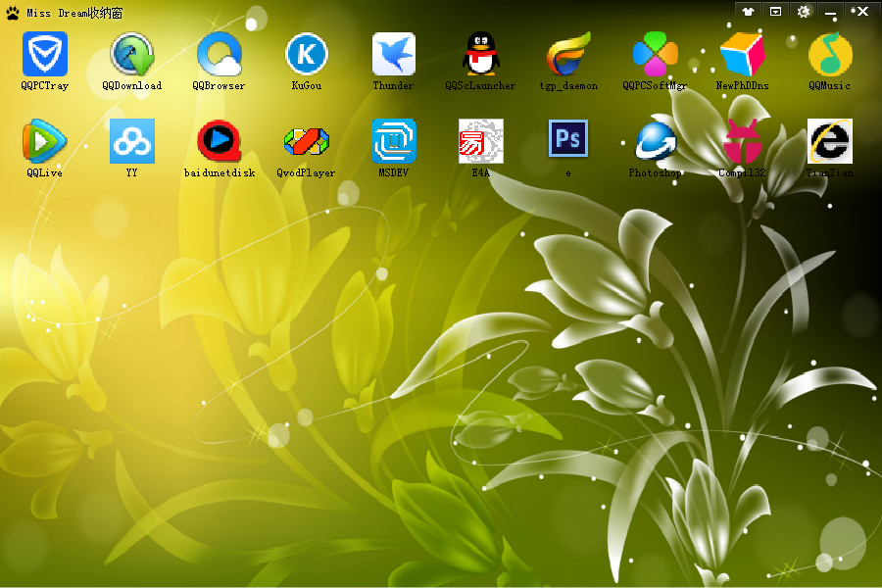
Task: Click the Miss Dream收纳窗 title text
Action: click(x=74, y=13)
